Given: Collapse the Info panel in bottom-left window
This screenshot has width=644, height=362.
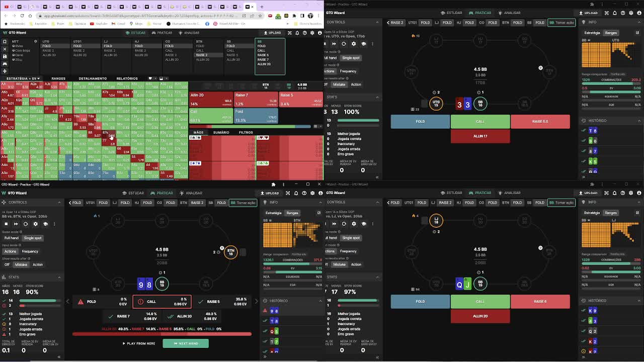Looking at the screenshot, I should (320, 202).
